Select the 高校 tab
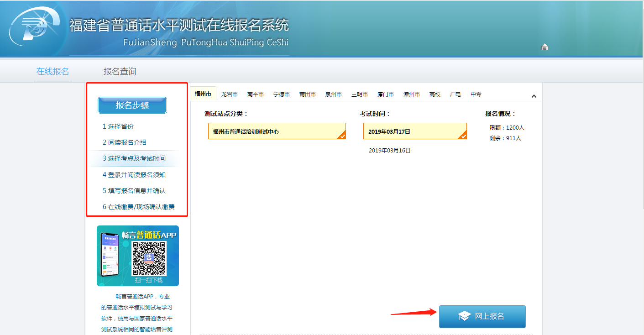The width and height of the screenshot is (644, 335). coord(435,94)
